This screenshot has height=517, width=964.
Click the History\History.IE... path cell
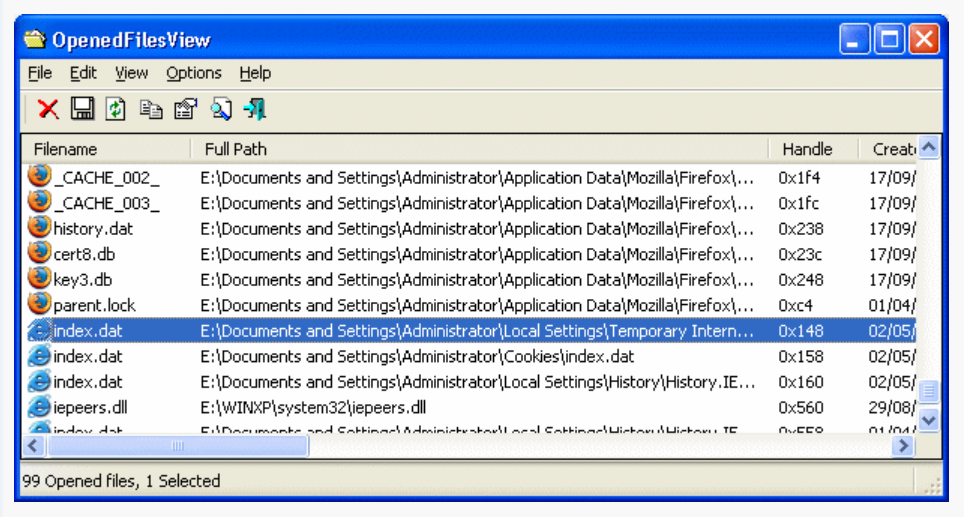[x=477, y=382]
